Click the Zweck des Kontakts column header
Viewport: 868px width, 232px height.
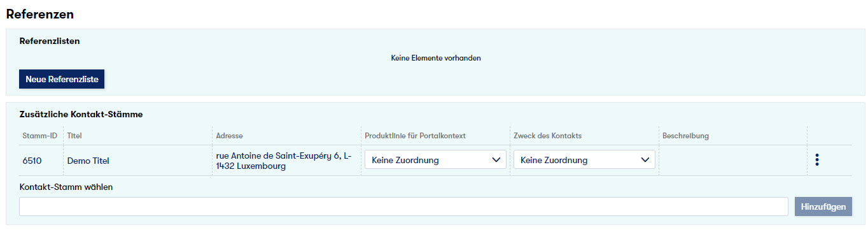548,136
